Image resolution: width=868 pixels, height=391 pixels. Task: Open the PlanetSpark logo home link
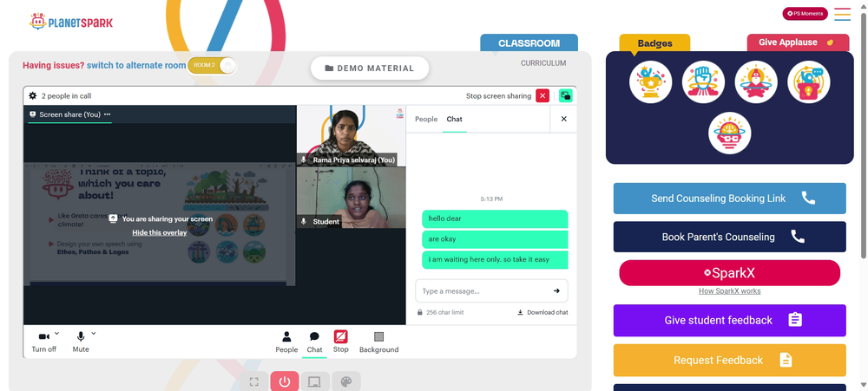(x=71, y=23)
